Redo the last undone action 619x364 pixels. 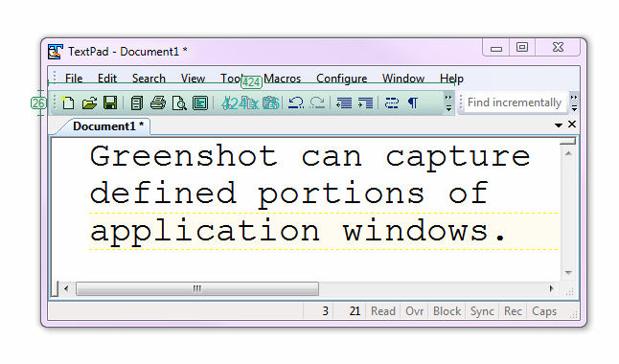tap(317, 103)
